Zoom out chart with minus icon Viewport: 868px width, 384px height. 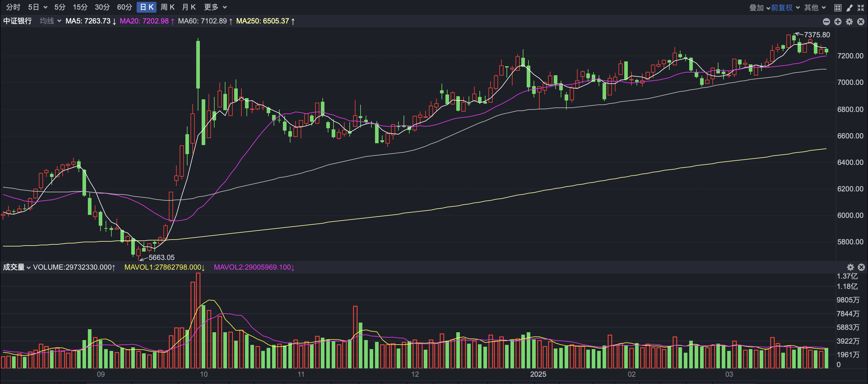tap(826, 22)
